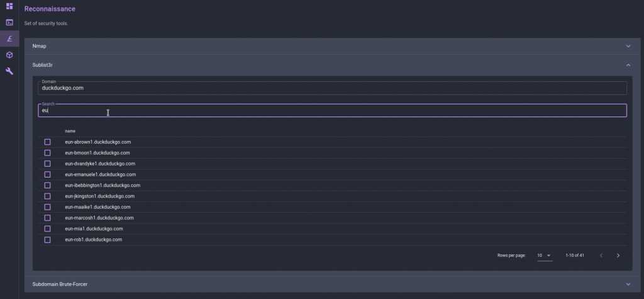This screenshot has width=644, height=299.
Task: Collapse the Sublist3r panel chevron
Action: [x=628, y=64]
